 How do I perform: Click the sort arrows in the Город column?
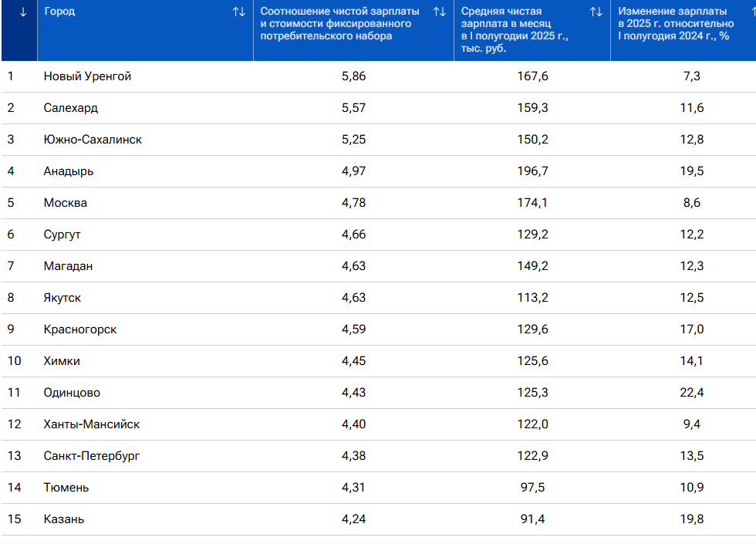[239, 12]
